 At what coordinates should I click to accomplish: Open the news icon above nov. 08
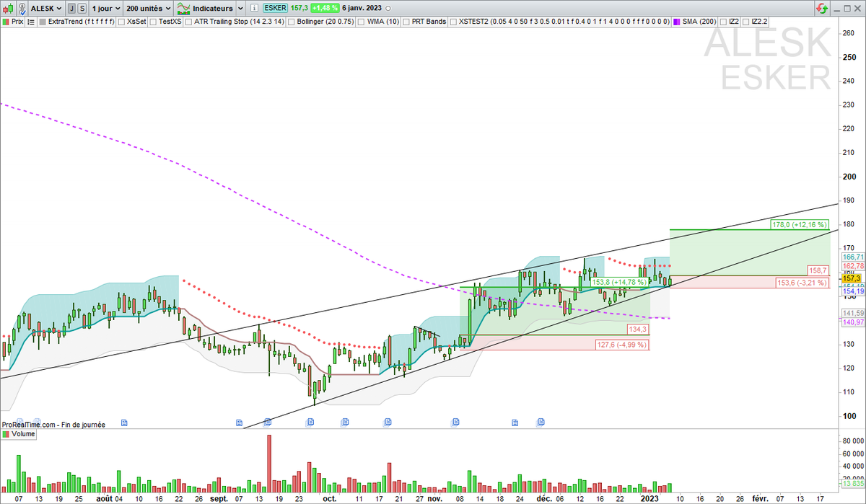(455, 421)
